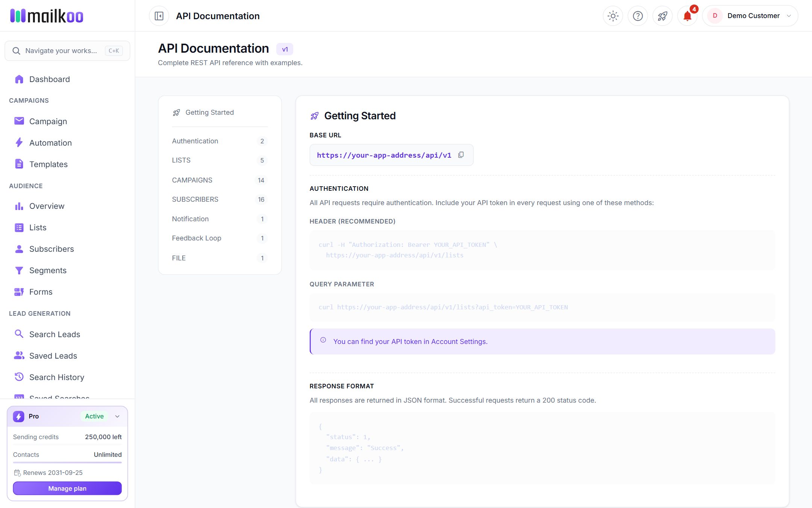This screenshot has width=812, height=508.
Task: Open the CAMPAIGNS docs section with 14 endpoints
Action: pyautogui.click(x=220, y=180)
